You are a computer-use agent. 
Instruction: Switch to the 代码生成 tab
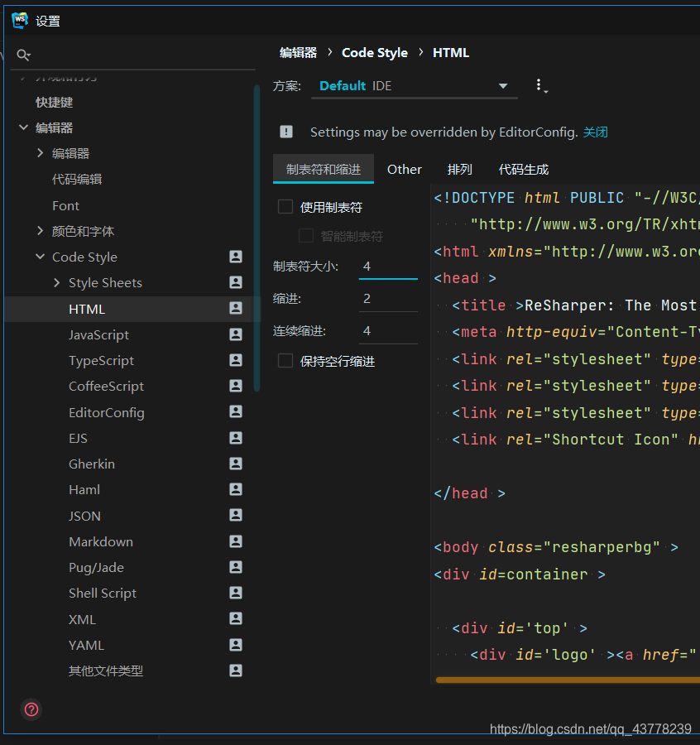point(523,170)
